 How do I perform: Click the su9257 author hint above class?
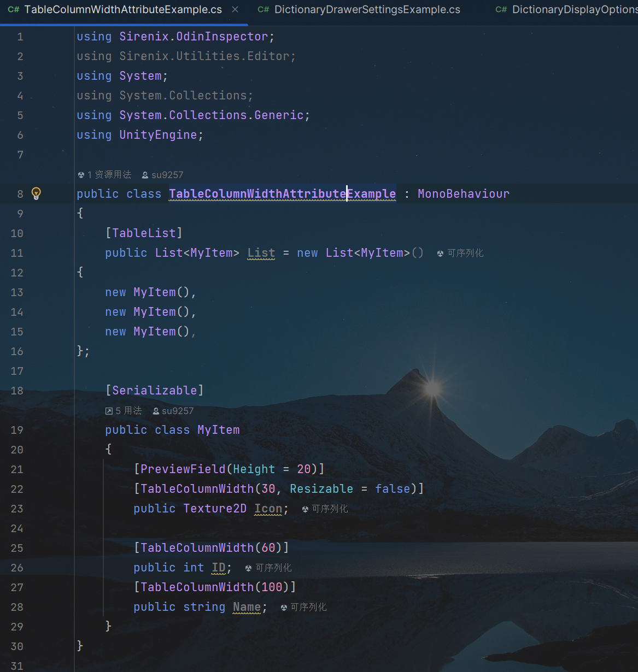(162, 175)
